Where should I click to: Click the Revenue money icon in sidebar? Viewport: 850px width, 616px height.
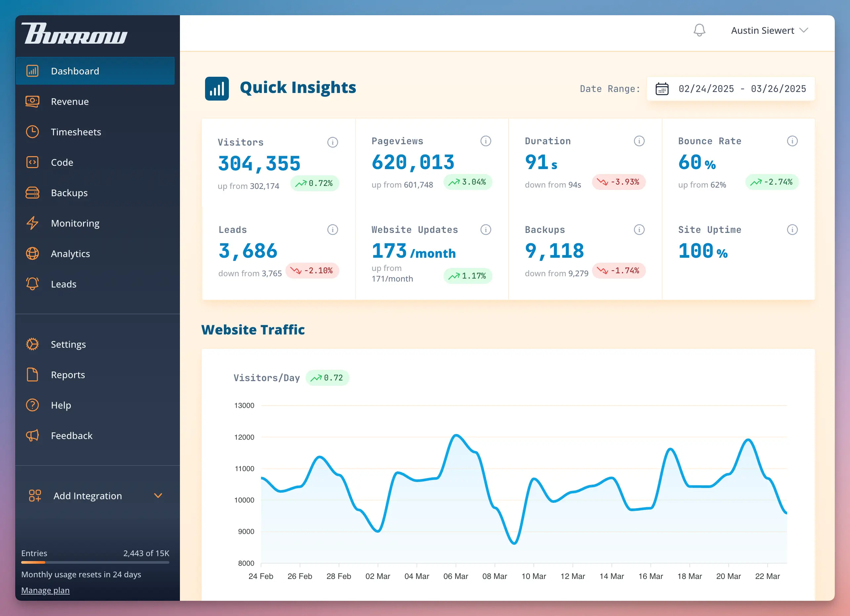tap(32, 101)
